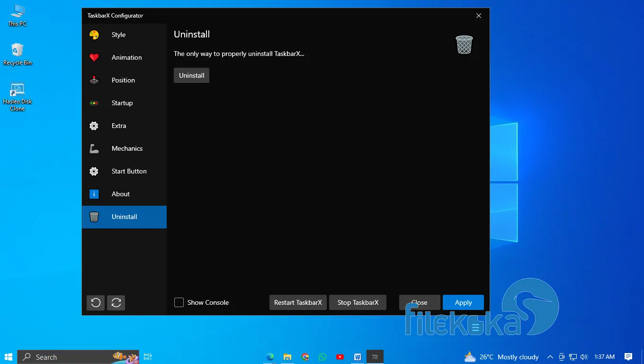Viewport: 644px width, 364px height.
Task: Select the Hasleo Disk Clone shortcut
Action: click(x=18, y=97)
